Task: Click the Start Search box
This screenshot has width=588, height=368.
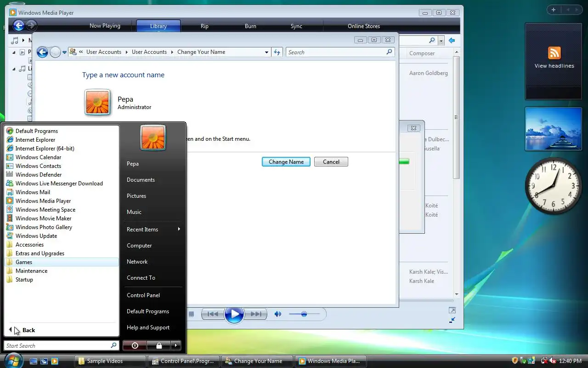Action: 62,345
